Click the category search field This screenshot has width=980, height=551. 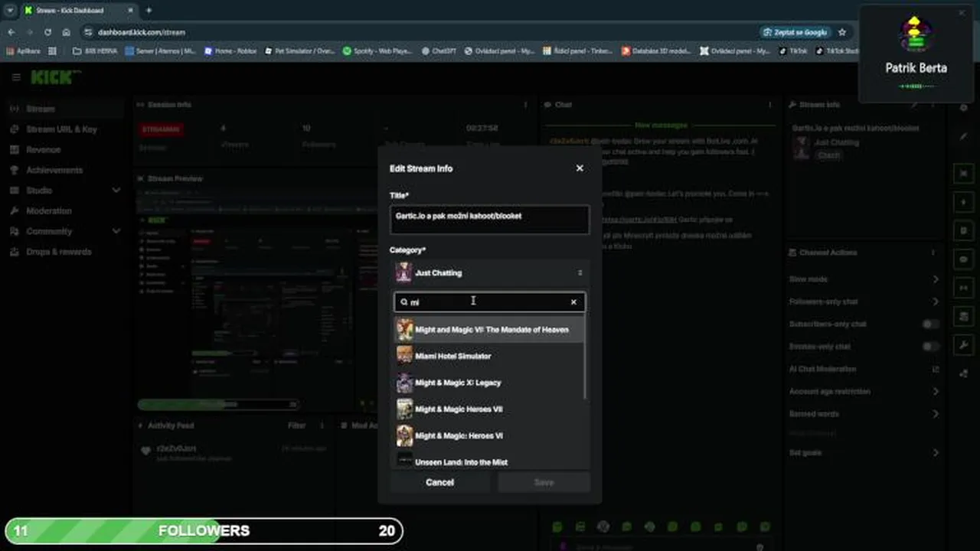[x=489, y=302]
